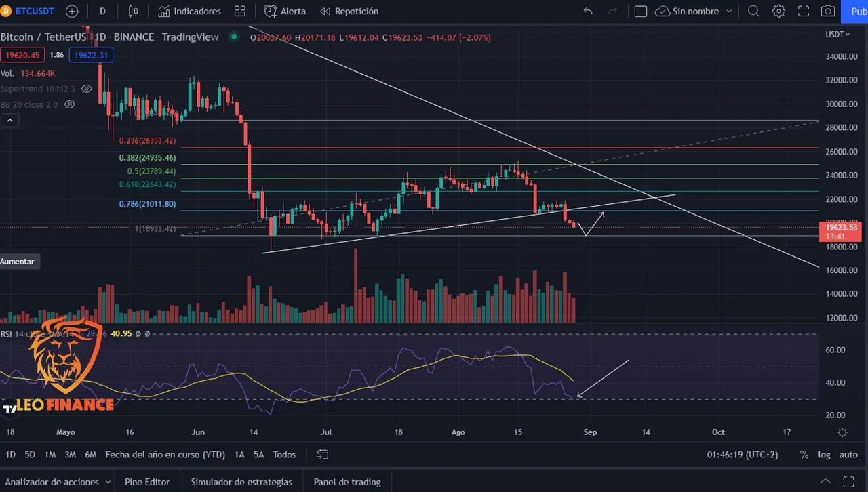Select the year-to-date YTD range
This screenshot has height=492, width=868.
pyautogui.click(x=165, y=455)
